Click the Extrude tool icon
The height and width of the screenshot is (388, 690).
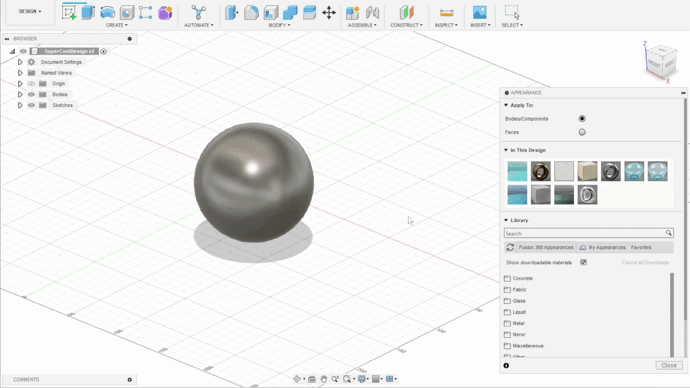click(x=88, y=12)
